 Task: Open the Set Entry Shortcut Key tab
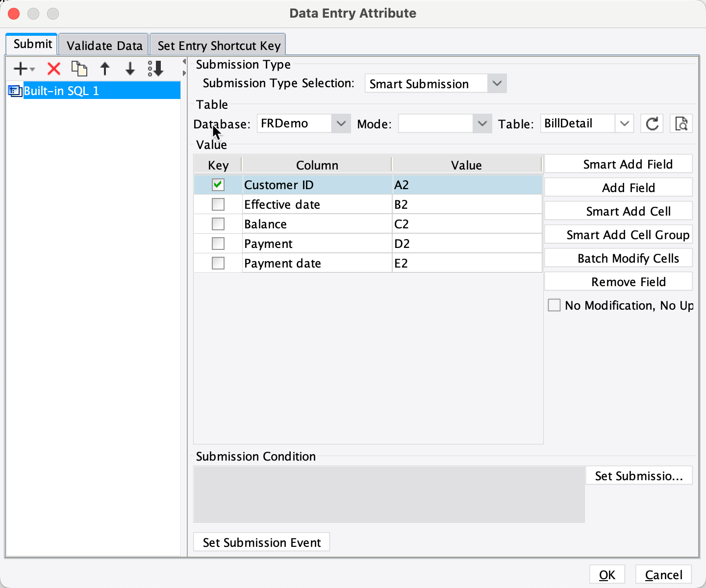[x=218, y=45]
